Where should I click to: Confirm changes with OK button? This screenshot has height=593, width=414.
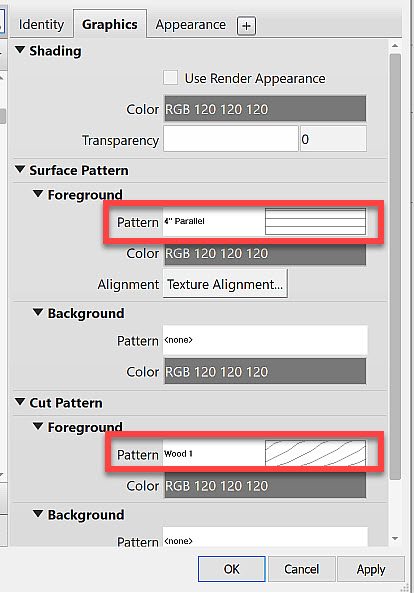click(231, 569)
